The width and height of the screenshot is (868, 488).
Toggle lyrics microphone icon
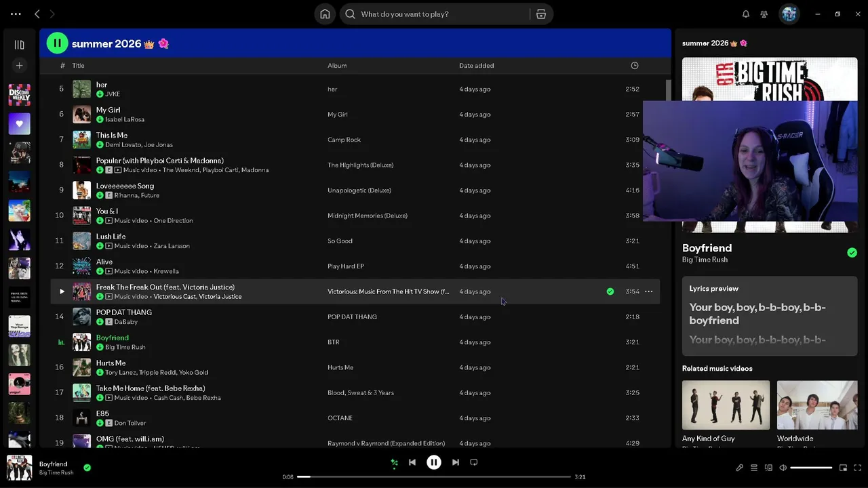pyautogui.click(x=740, y=468)
